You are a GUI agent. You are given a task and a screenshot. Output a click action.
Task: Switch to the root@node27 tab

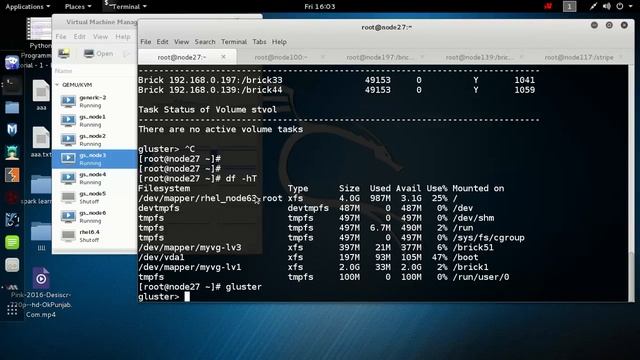click(x=187, y=57)
